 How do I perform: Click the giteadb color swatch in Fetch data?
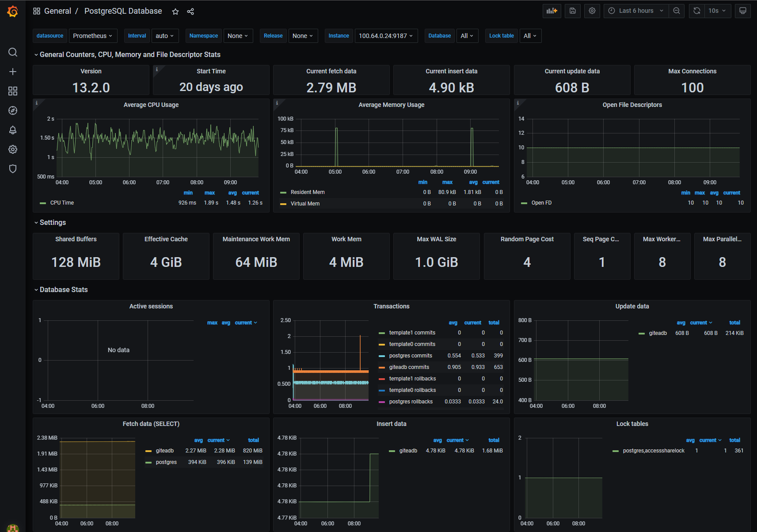coord(148,451)
